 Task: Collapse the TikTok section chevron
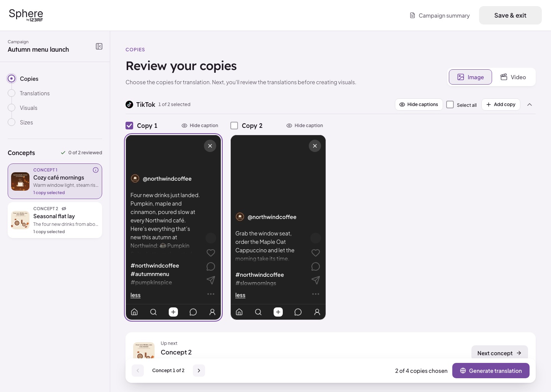530,105
